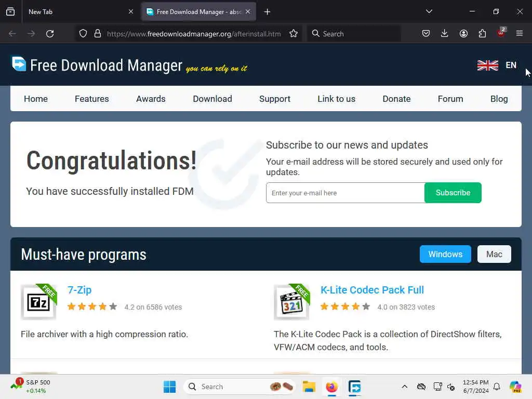Click the freedownloadmanager.org URL field

click(x=194, y=34)
